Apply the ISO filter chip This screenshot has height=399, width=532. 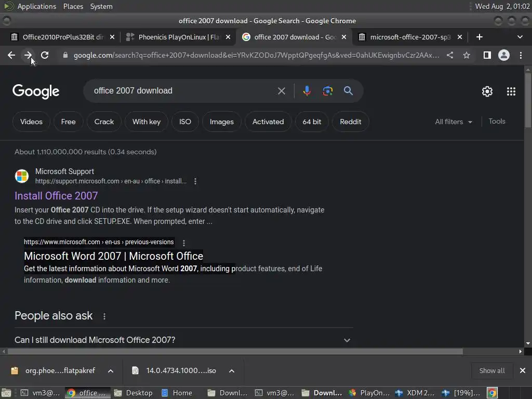(x=185, y=122)
